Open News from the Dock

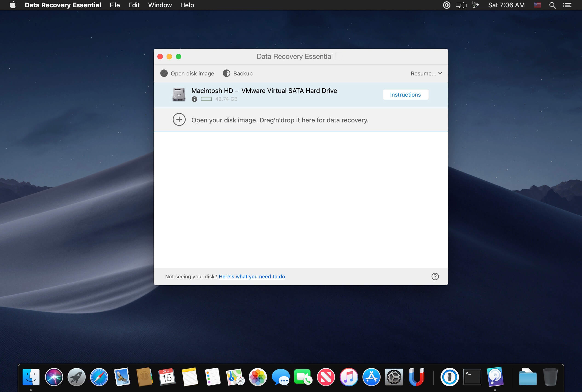tap(326, 377)
